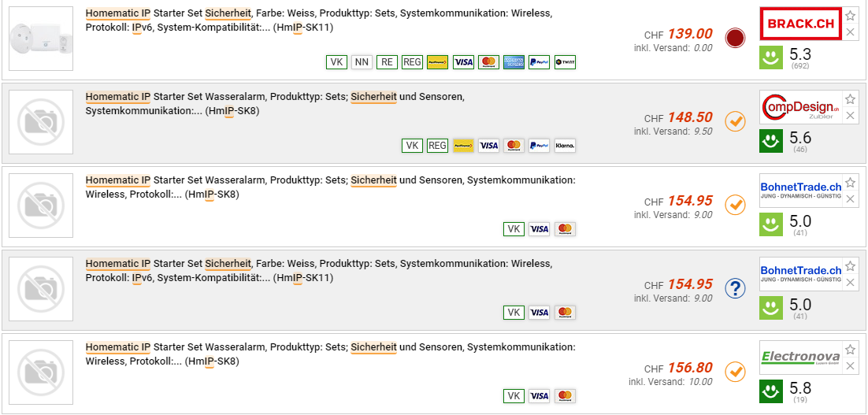Image resolution: width=868 pixels, height=415 pixels.
Task: Click the blue question mark availability icon
Action: pyautogui.click(x=735, y=288)
